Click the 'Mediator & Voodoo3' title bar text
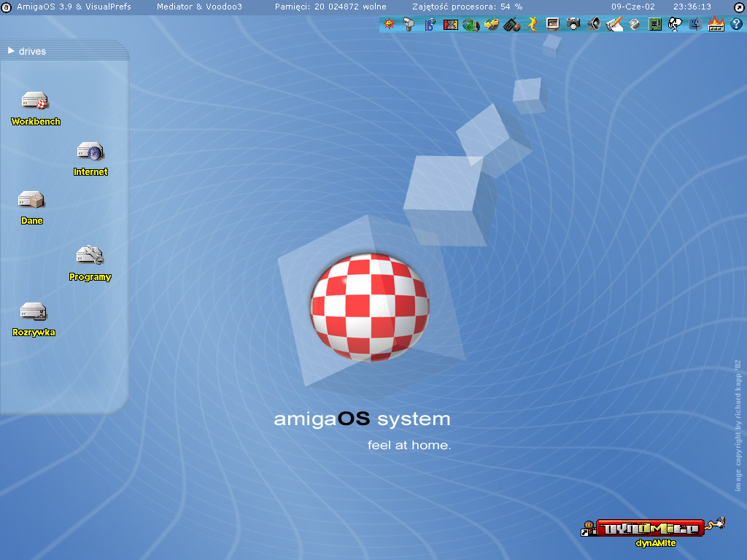 (199, 7)
